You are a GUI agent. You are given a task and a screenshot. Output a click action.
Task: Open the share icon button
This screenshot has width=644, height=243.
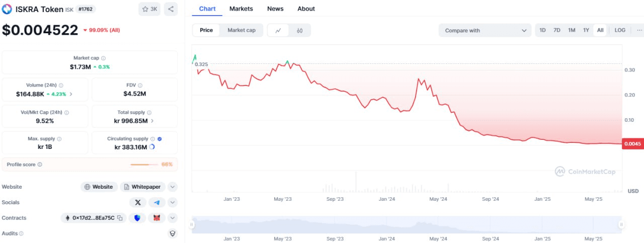[171, 9]
